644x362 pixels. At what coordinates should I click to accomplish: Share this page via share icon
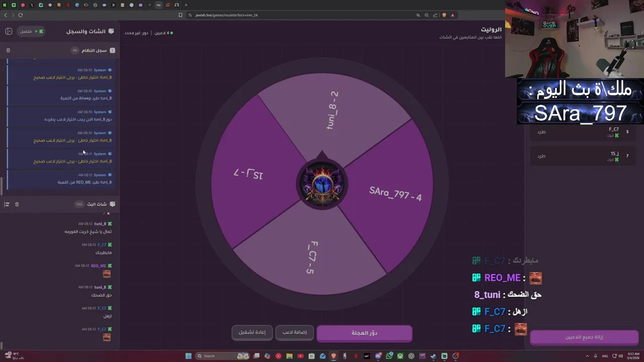point(434,15)
